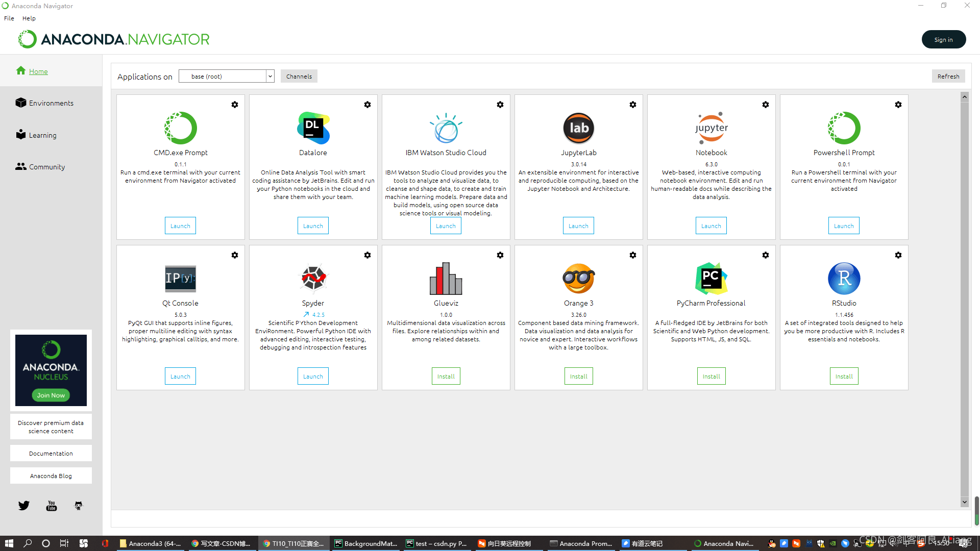The width and height of the screenshot is (980, 551).
Task: Click the Glueviz bar chart logo
Action: [446, 278]
